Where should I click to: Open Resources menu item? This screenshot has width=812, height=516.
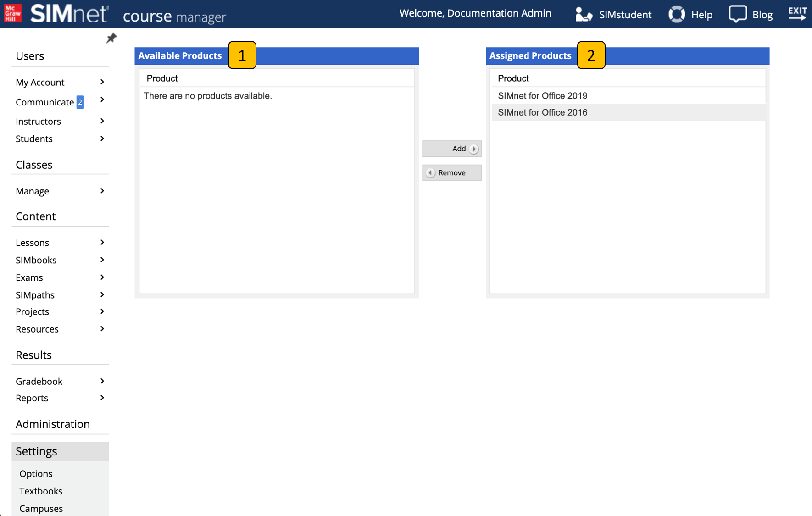pos(37,329)
